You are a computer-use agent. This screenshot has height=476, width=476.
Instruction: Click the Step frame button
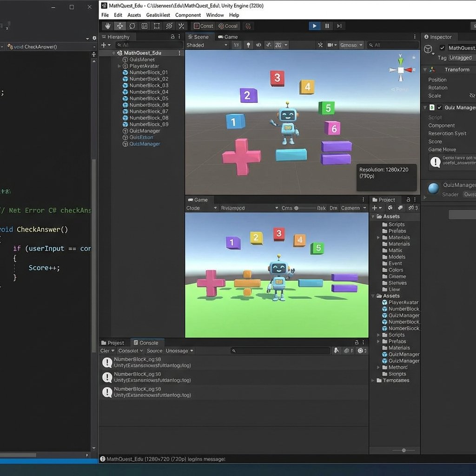coord(339,26)
